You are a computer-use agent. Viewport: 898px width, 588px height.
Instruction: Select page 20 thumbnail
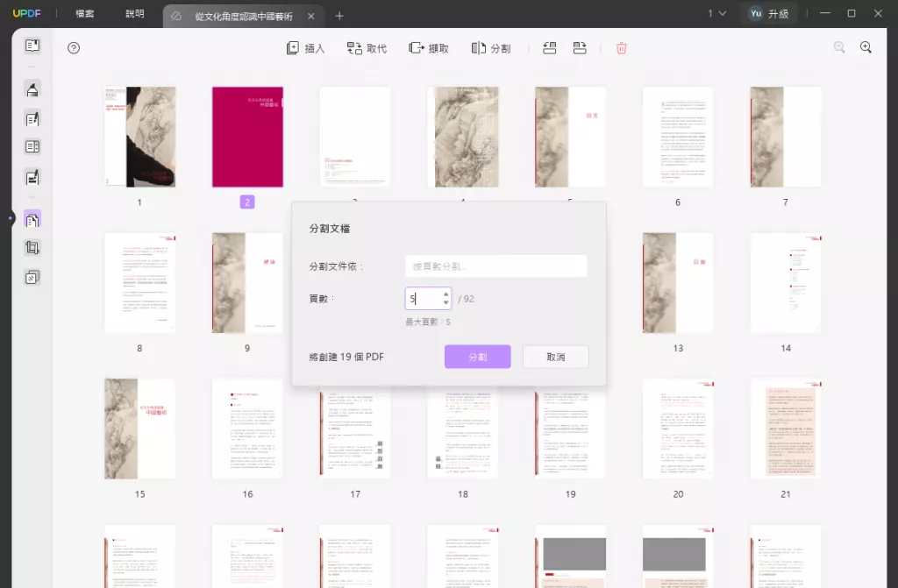(x=678, y=429)
